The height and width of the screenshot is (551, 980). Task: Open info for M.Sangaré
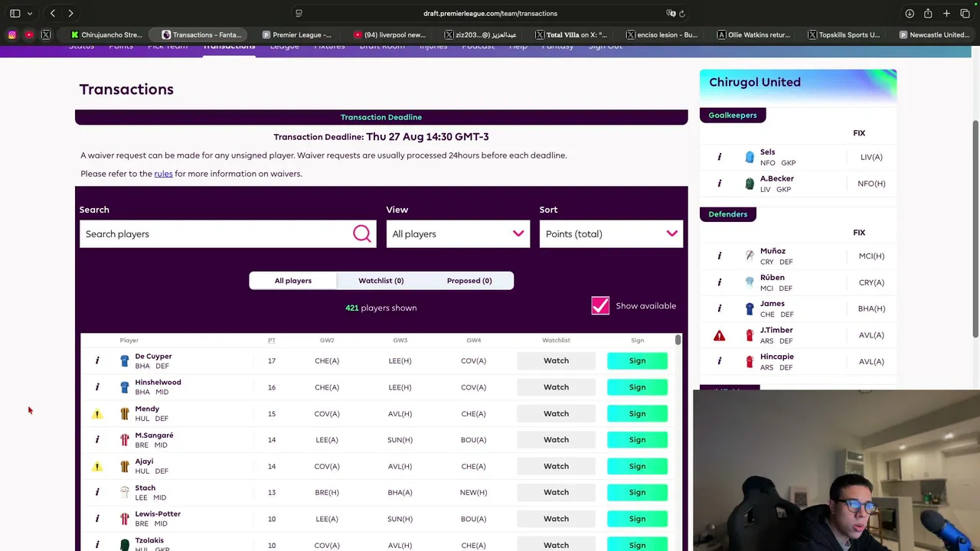pos(97,439)
